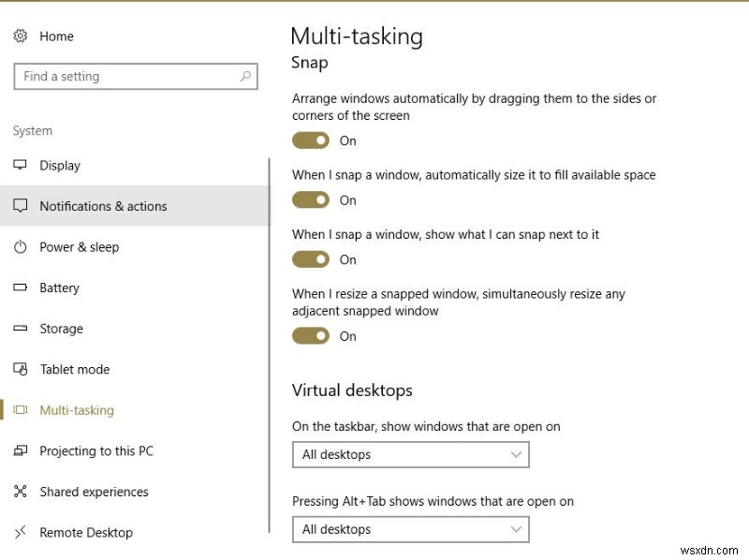Viewport: 749px width, 560px height.
Task: Click the Display monitor icon
Action: (x=20, y=165)
